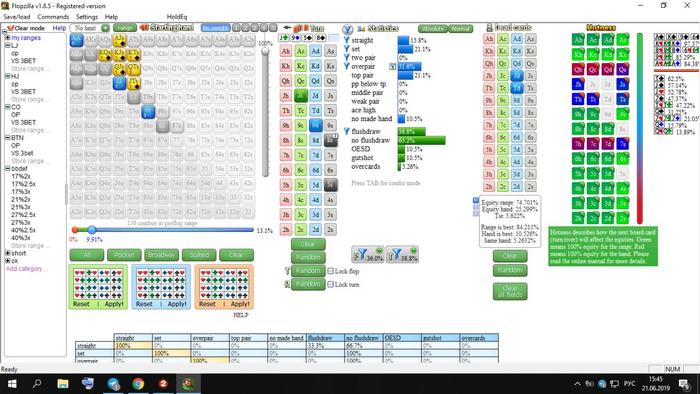Viewport: 700px width, 394px height.
Task: Click the filter button showing 36.0%
Action: click(368, 254)
